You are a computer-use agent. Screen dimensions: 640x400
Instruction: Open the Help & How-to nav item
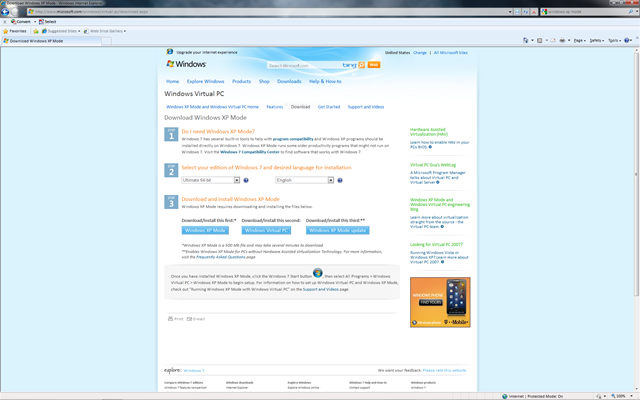325,81
